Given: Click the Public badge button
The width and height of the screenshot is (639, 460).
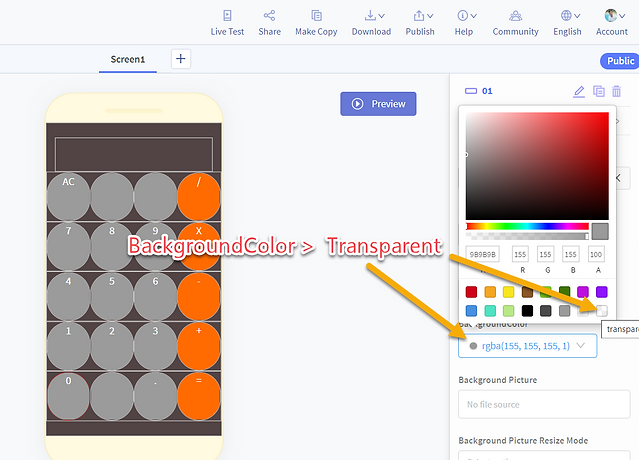Looking at the screenshot, I should [x=619, y=61].
